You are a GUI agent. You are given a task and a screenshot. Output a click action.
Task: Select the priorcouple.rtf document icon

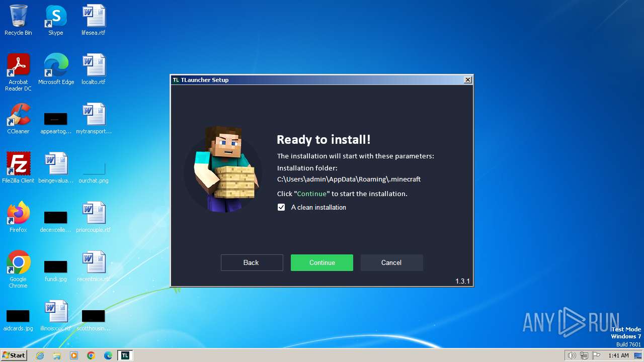(94, 217)
